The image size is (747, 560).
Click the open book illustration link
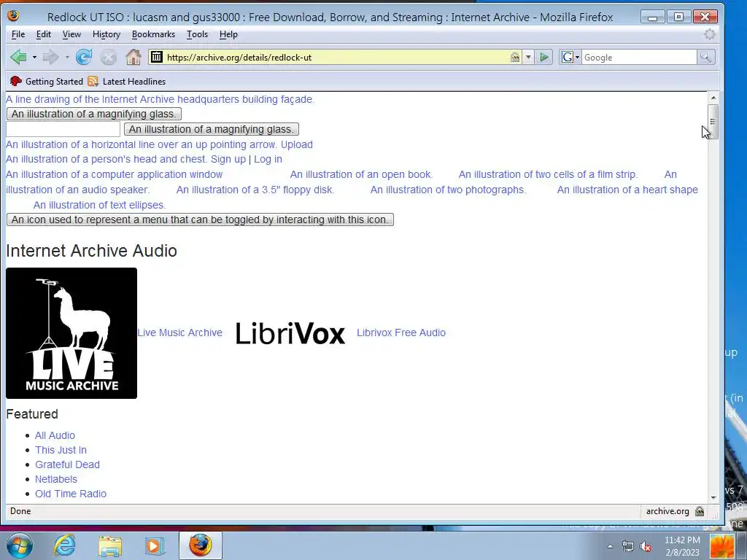pyautogui.click(x=362, y=174)
